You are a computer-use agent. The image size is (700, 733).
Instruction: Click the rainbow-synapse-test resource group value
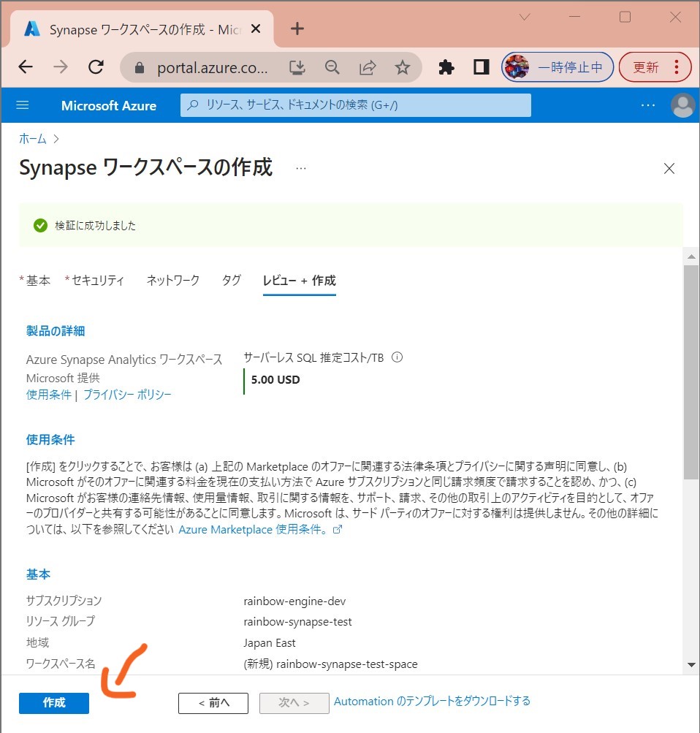click(x=297, y=622)
